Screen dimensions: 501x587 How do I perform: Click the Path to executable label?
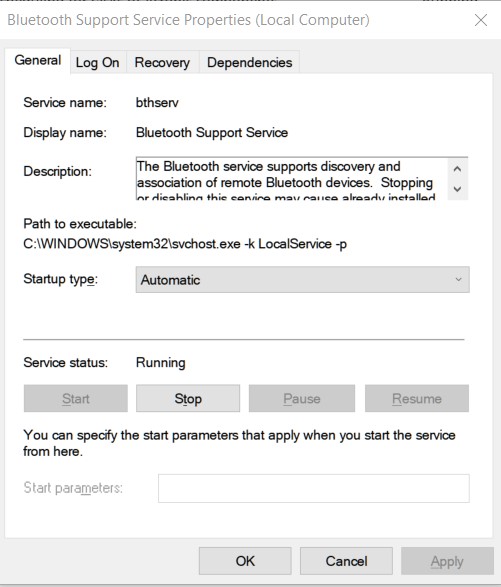coord(80,224)
